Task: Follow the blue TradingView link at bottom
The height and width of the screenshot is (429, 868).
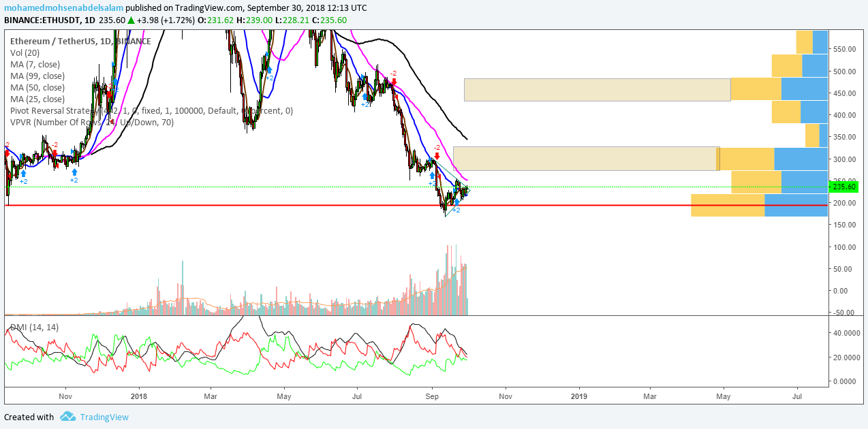Action: [104, 417]
